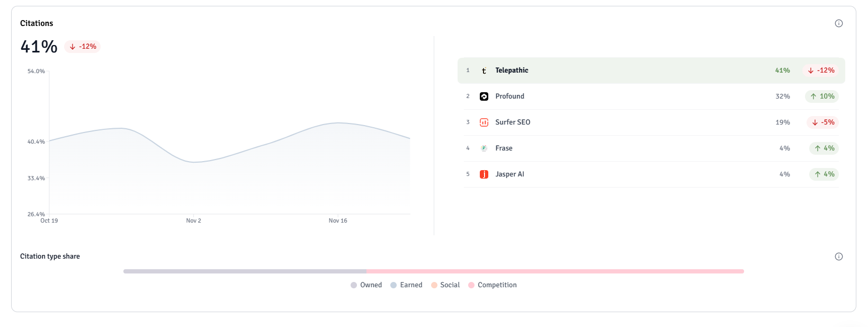Click rank number 2 beside Profound
This screenshot has width=868, height=327.
tap(468, 96)
